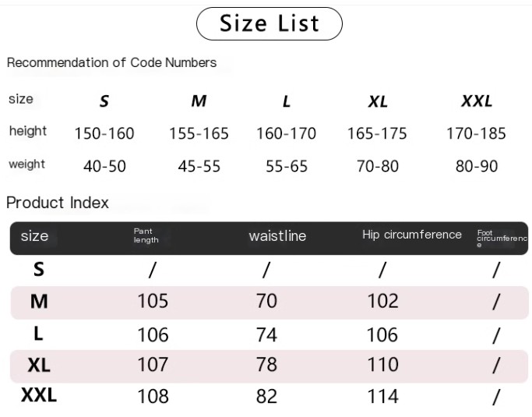The height and width of the screenshot is (417, 532).
Task: Select the M hip circumference value 102
Action: pos(382,301)
